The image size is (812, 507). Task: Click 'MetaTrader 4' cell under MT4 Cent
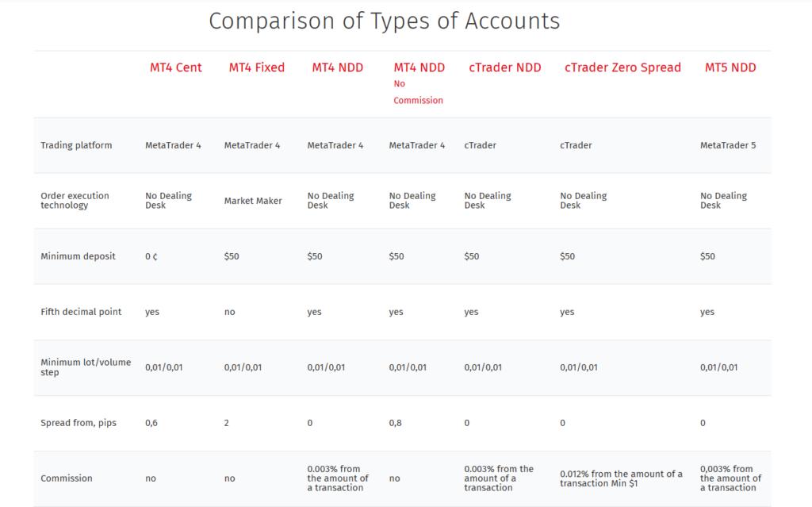(x=173, y=145)
